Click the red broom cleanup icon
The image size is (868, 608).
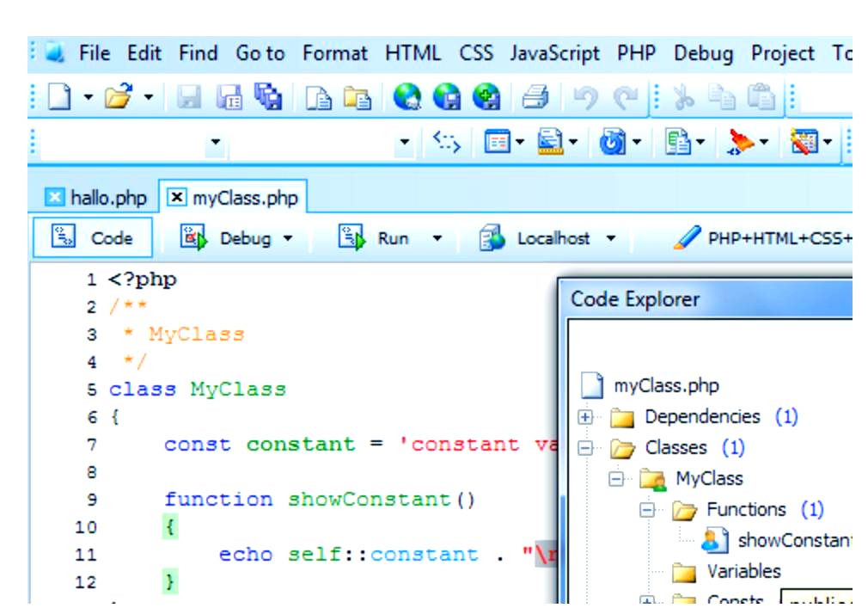[x=741, y=142]
